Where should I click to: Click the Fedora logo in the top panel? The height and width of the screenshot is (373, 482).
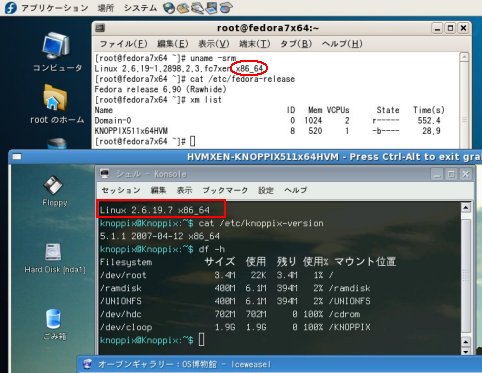(x=11, y=8)
